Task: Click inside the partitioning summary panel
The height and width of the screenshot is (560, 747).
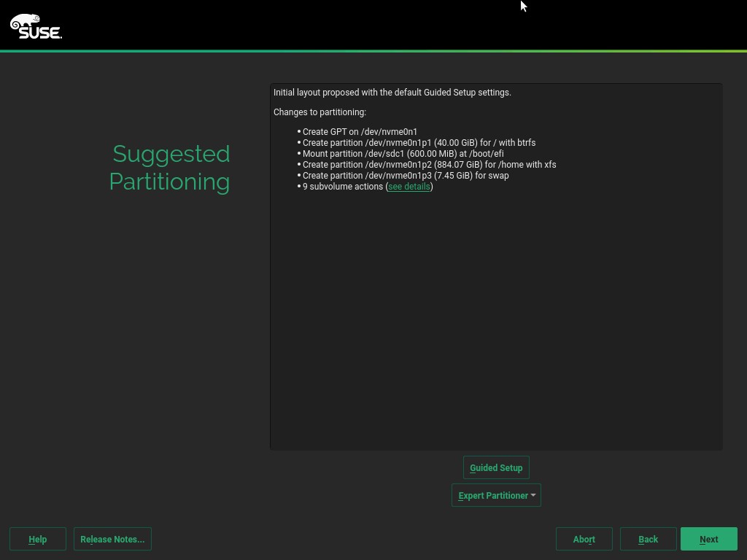Action: [496, 306]
